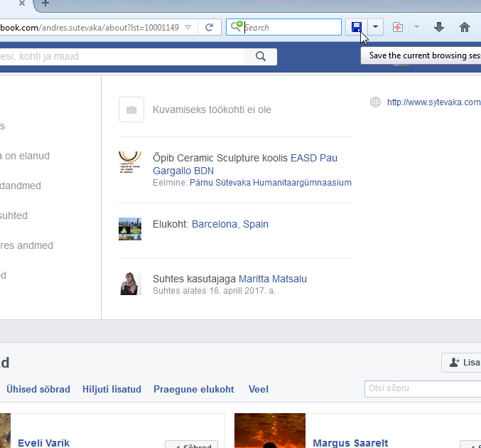The width and height of the screenshot is (481, 448).
Task: Click the Barcelona city thumbnail
Action: click(x=130, y=229)
